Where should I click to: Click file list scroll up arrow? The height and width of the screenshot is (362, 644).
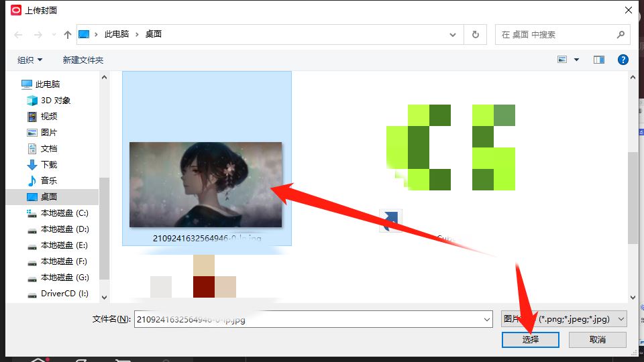pyautogui.click(x=633, y=78)
